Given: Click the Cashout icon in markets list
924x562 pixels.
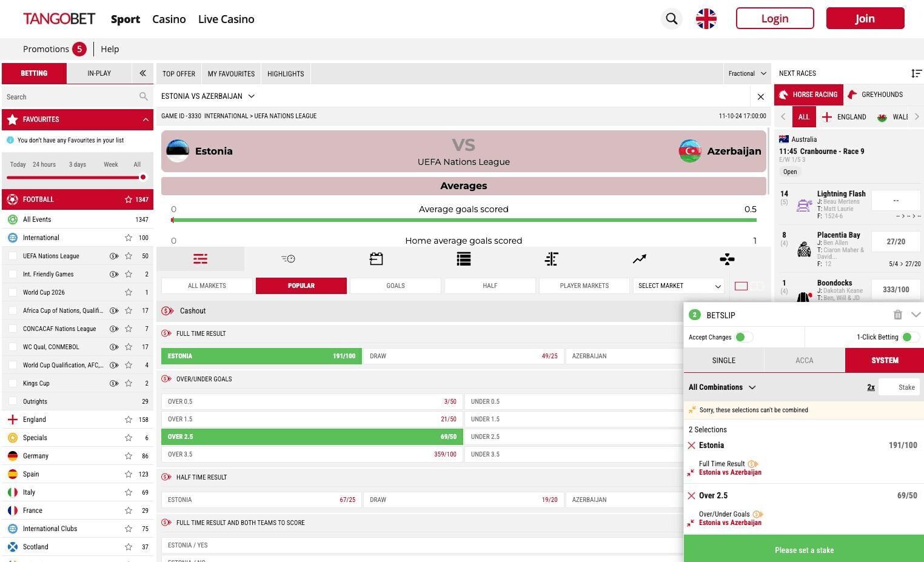Looking at the screenshot, I should (167, 311).
